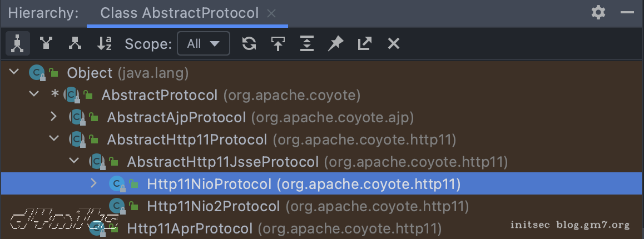Viewport: 644px width, 239px height.
Task: Open hierarchy settings gear menu
Action: [598, 12]
